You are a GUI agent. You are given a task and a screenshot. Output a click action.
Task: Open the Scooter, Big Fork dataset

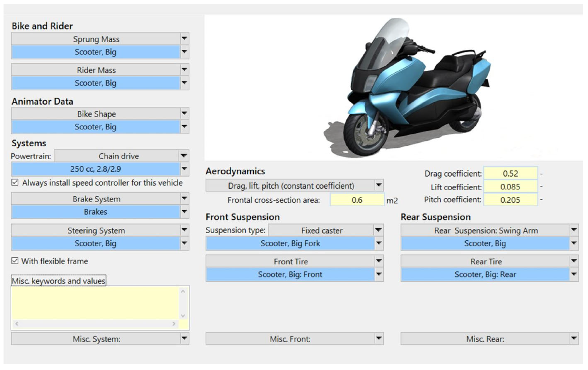pyautogui.click(x=290, y=243)
